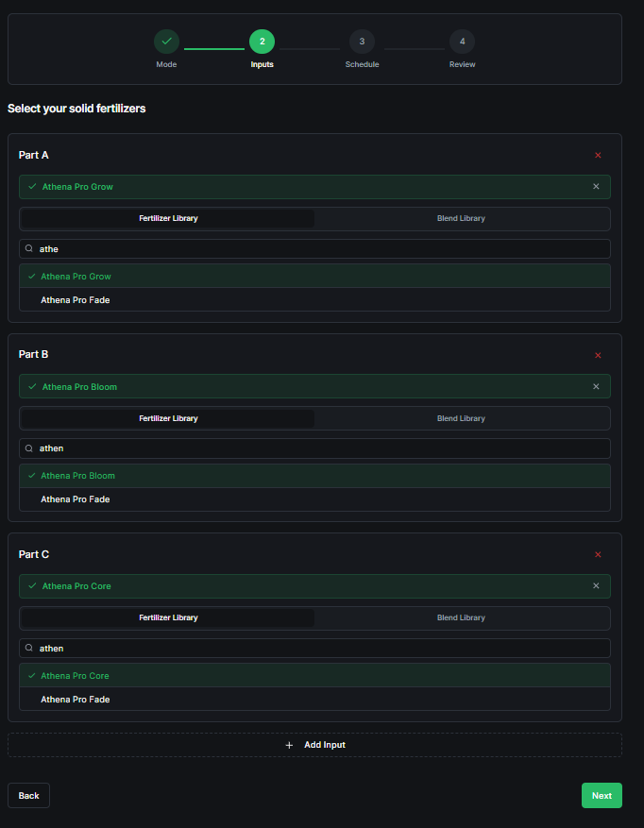Viewport: 644px width, 828px height.
Task: Click the Part C fertilizer search box
Action: [314, 649]
